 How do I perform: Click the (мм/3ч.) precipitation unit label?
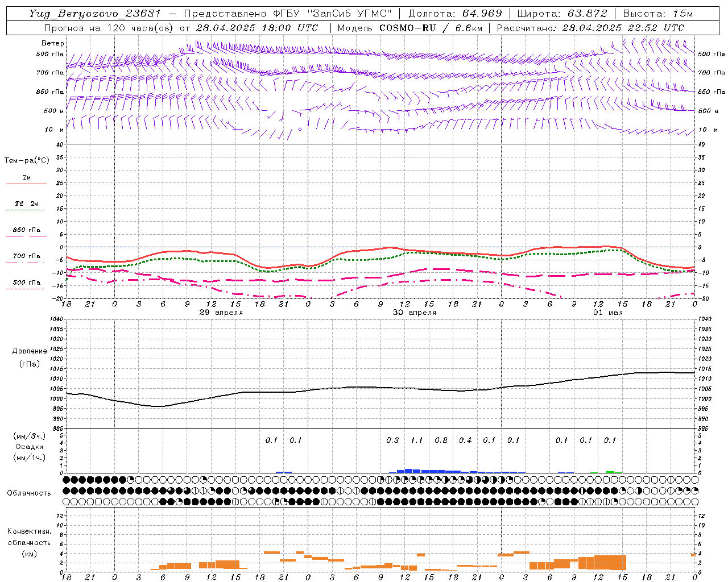29,436
